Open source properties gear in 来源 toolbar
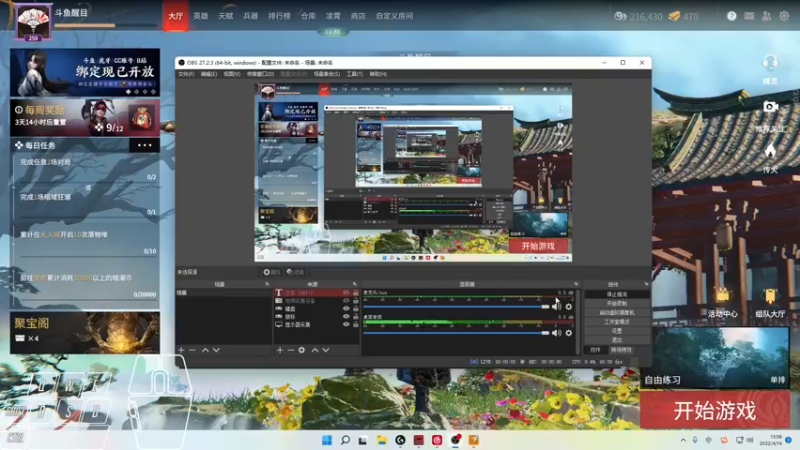This screenshot has width=800, height=450. 302,350
